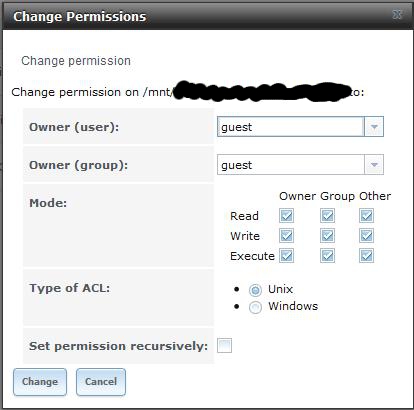Click the Owner (user) guest field
This screenshot has height=410, width=414.
[x=291, y=127]
